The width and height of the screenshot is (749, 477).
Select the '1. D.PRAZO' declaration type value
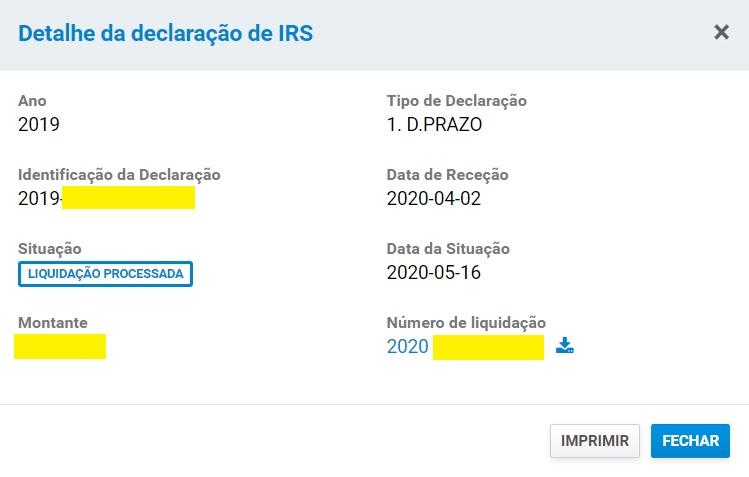click(434, 125)
